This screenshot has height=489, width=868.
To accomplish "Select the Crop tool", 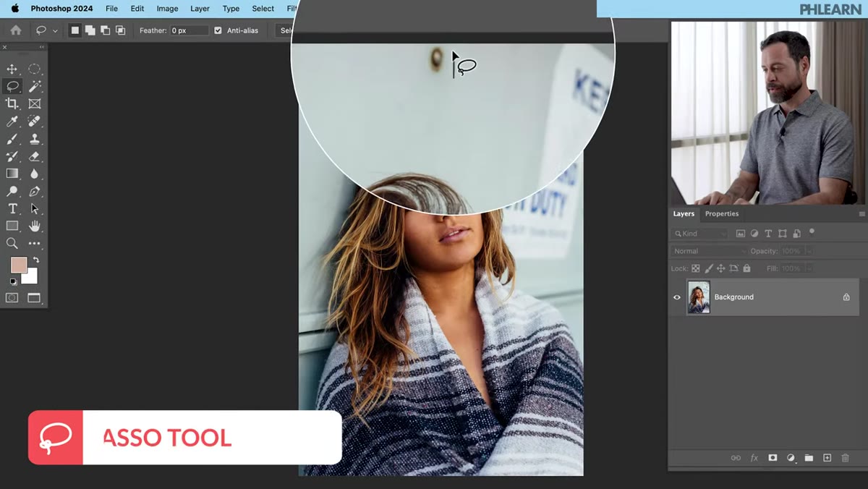I will pyautogui.click(x=12, y=103).
